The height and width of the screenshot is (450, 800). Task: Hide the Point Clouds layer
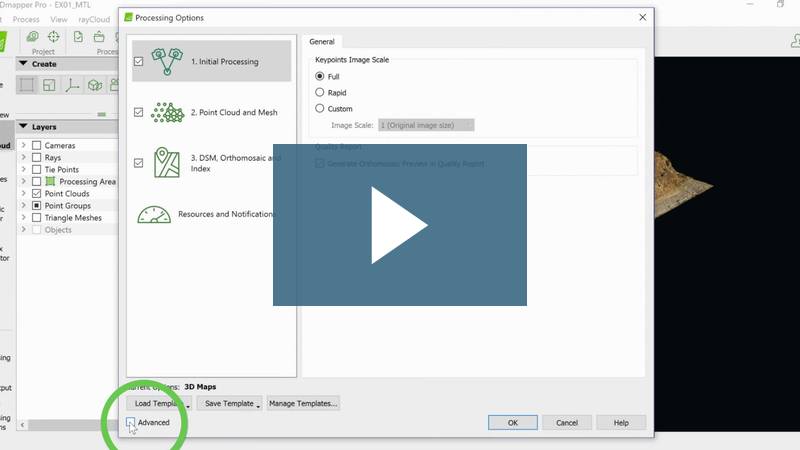point(36,193)
